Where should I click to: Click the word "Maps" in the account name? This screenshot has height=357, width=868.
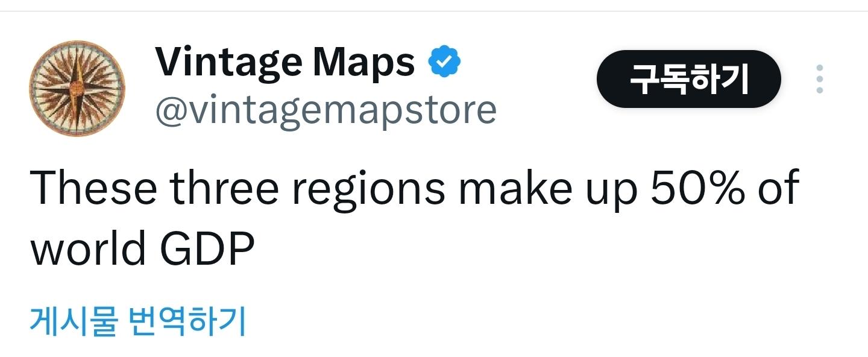click(x=364, y=63)
